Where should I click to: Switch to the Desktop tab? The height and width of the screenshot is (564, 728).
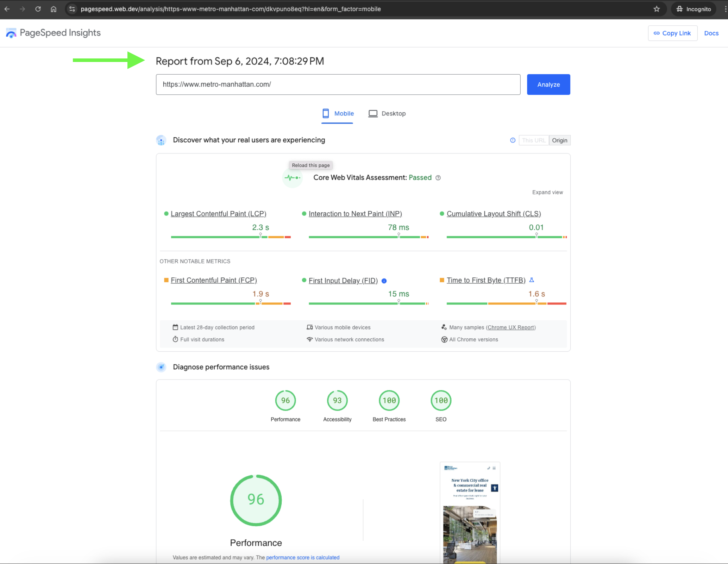[x=387, y=114]
